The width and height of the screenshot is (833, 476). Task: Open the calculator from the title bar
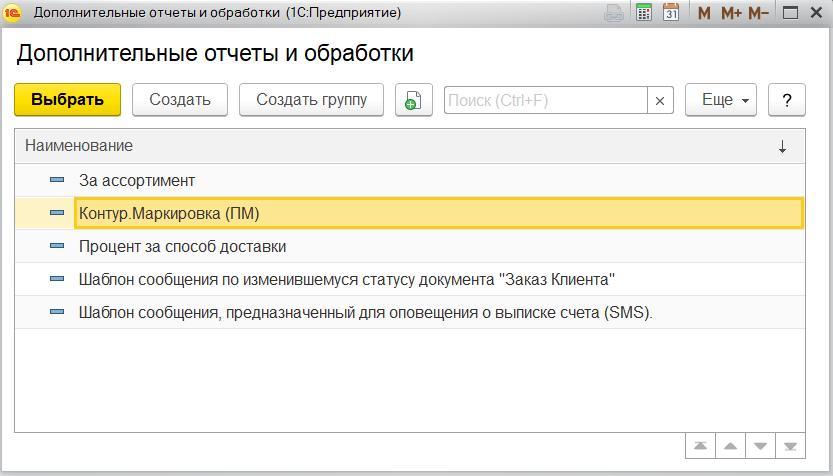(x=644, y=13)
